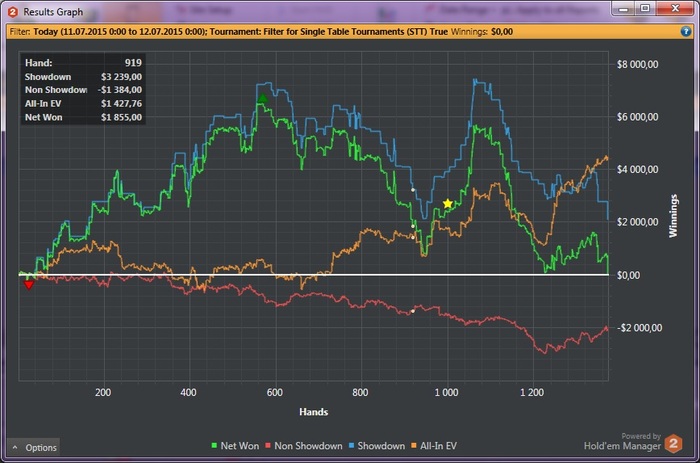Click the All-In EV $1 427,76 tooltip row
The width and height of the screenshot is (700, 463).
pyautogui.click(x=83, y=104)
